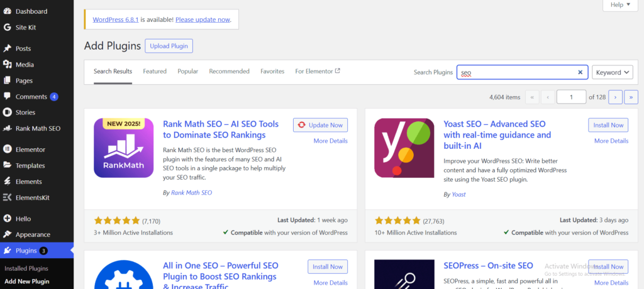Click the Site Kit Google icon

[7, 28]
